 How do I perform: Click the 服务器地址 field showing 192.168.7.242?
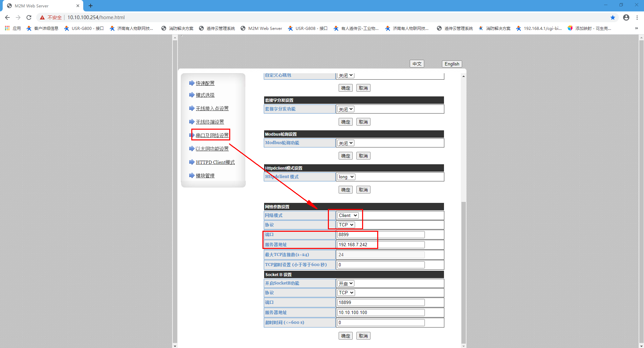click(x=381, y=245)
